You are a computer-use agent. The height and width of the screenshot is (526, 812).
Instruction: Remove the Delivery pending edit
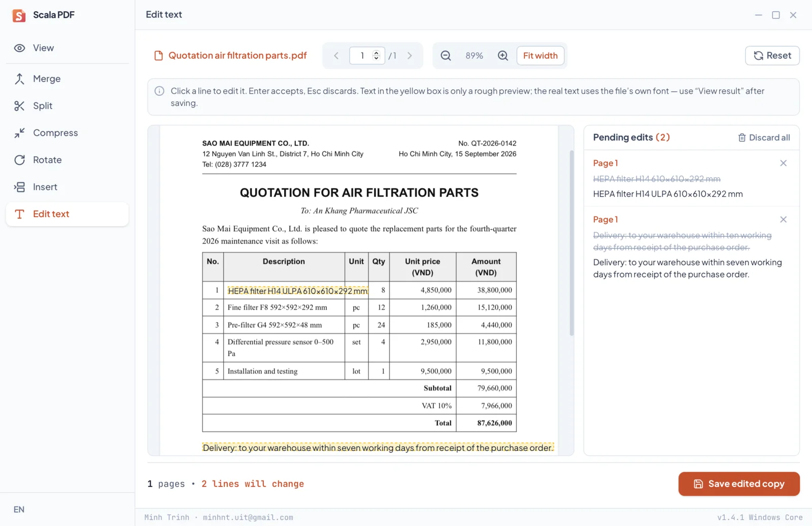783,220
